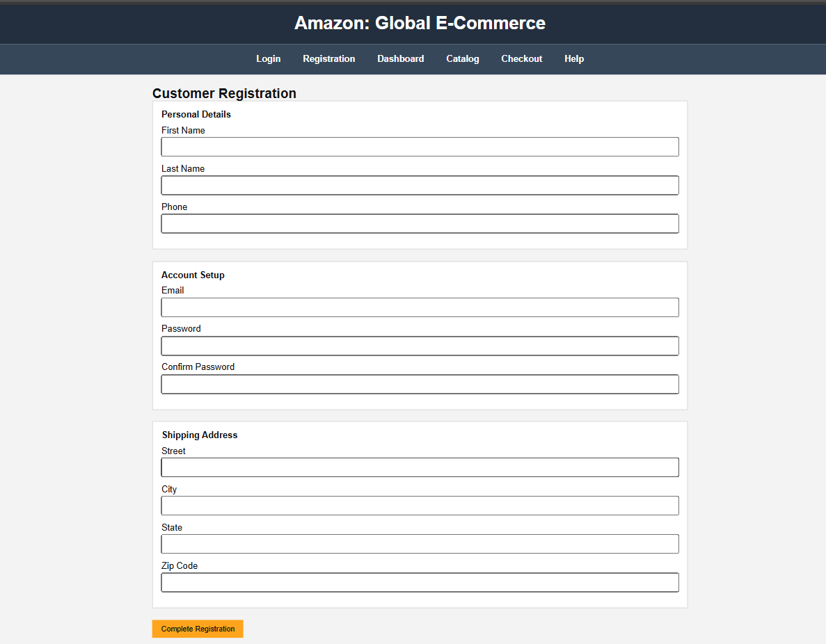Click the Shipping Address section header
This screenshot has height=644, width=826.
tap(200, 435)
